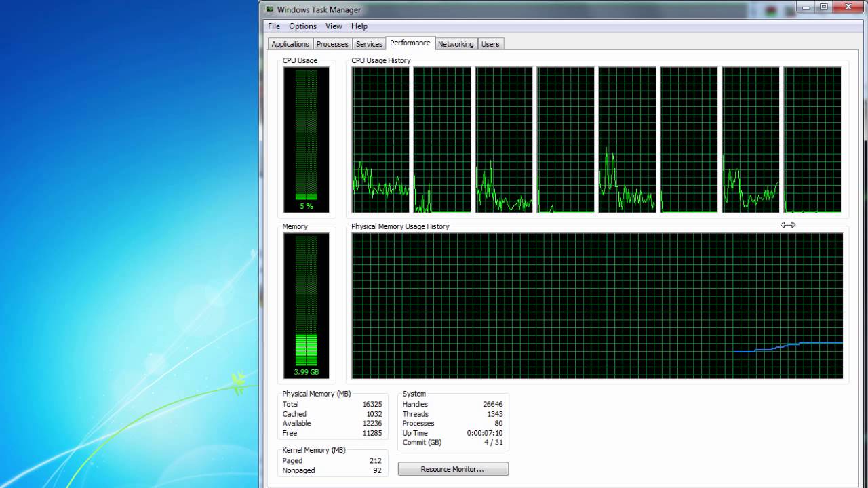868x488 pixels.
Task: Click the CPU Usage meter gauge
Action: [x=306, y=139]
